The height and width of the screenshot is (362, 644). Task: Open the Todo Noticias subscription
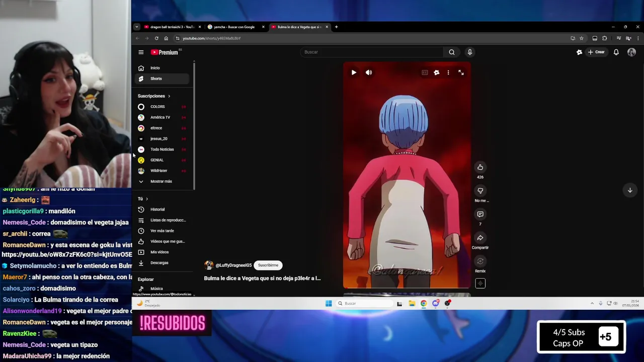click(162, 149)
